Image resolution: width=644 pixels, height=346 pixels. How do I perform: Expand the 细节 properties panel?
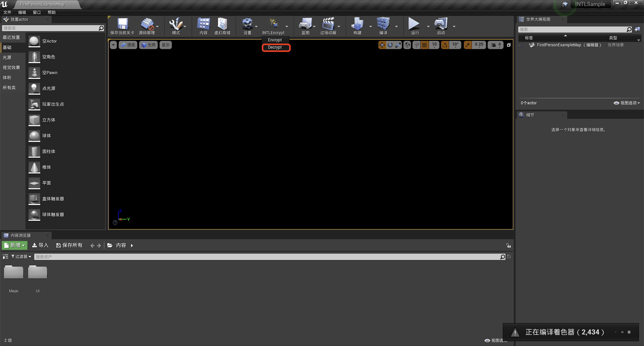(x=531, y=115)
